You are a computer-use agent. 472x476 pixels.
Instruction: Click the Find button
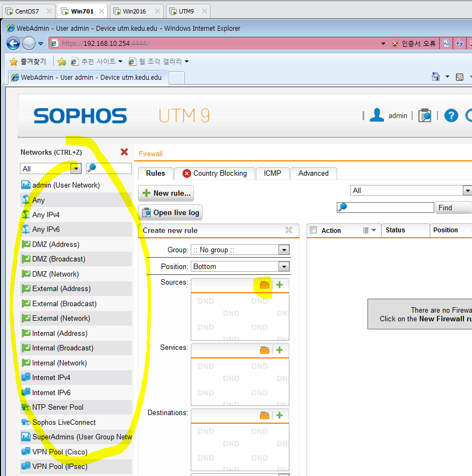click(x=453, y=208)
